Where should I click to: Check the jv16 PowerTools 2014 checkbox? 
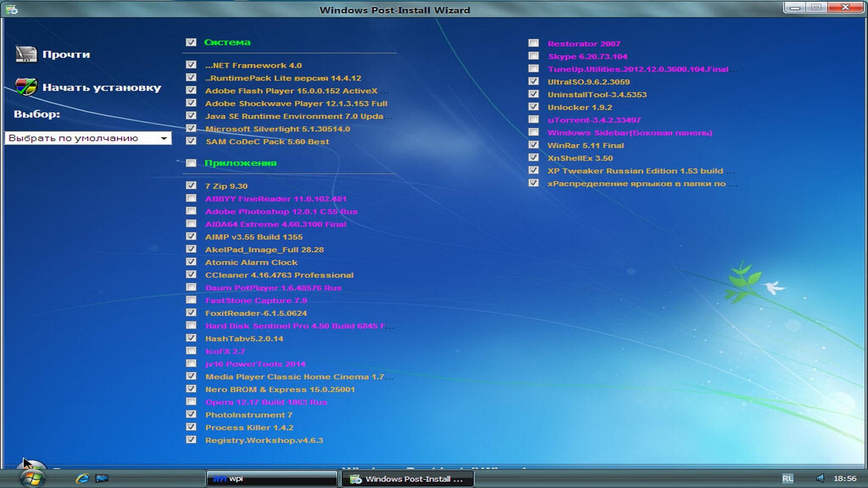pos(191,364)
